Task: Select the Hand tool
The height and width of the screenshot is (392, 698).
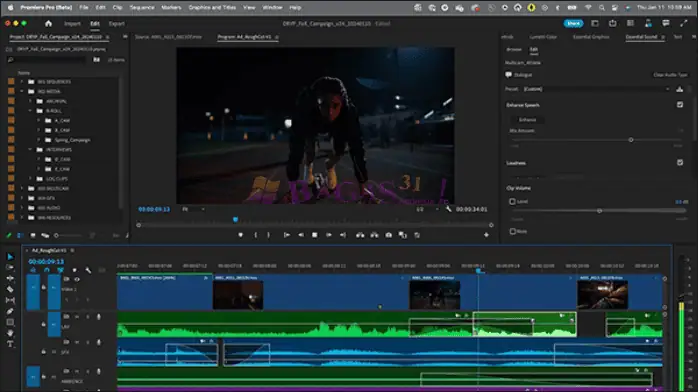Action: coord(10,333)
